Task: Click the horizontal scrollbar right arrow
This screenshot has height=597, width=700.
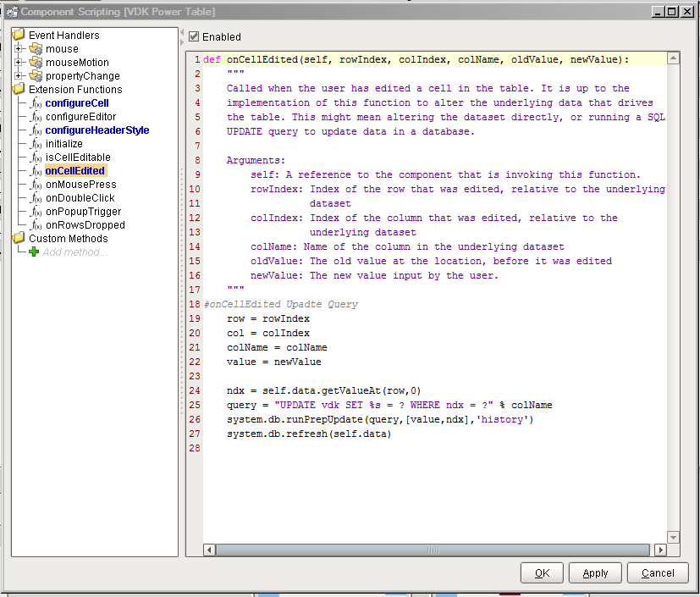Action: pos(661,550)
